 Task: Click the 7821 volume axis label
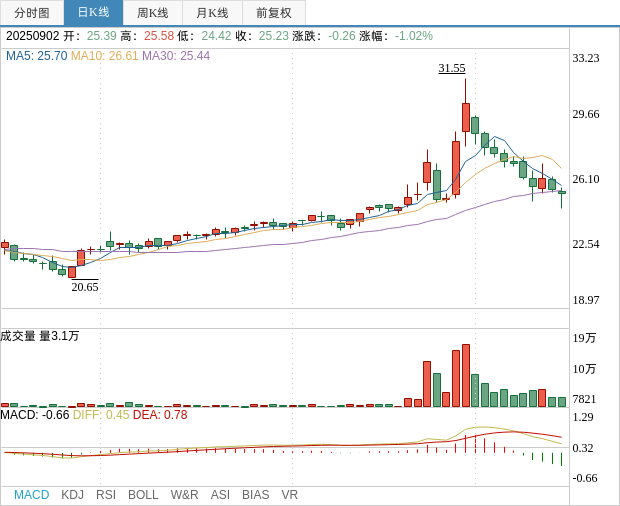click(584, 399)
